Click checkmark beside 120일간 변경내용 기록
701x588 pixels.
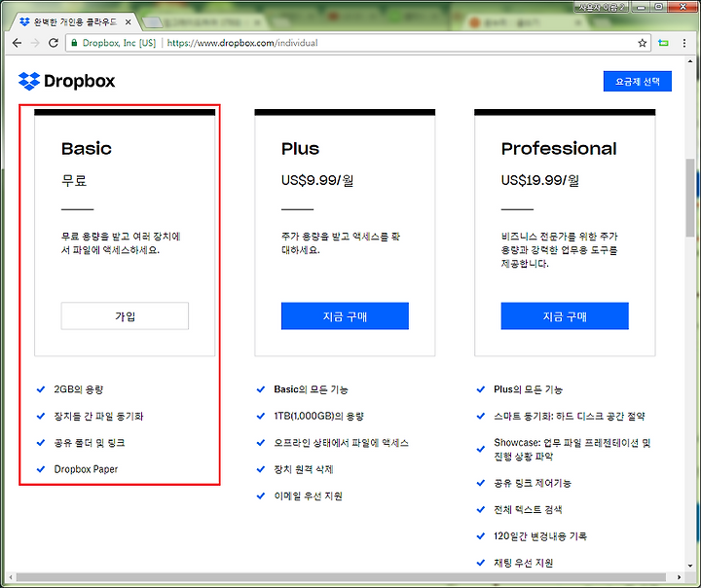pyautogui.click(x=481, y=535)
